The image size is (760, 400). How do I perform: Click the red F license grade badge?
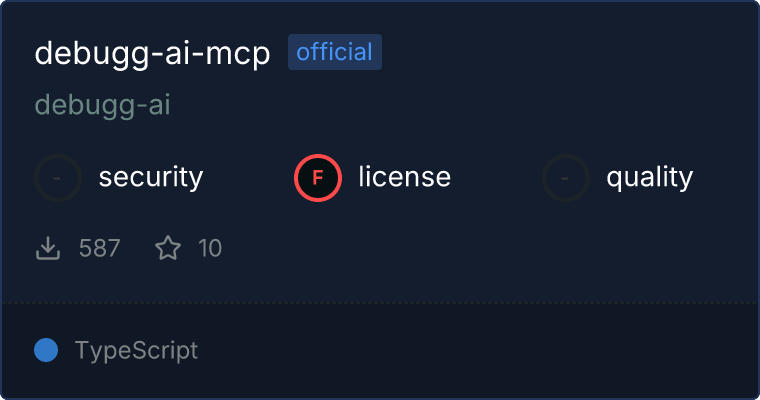pyautogui.click(x=318, y=178)
